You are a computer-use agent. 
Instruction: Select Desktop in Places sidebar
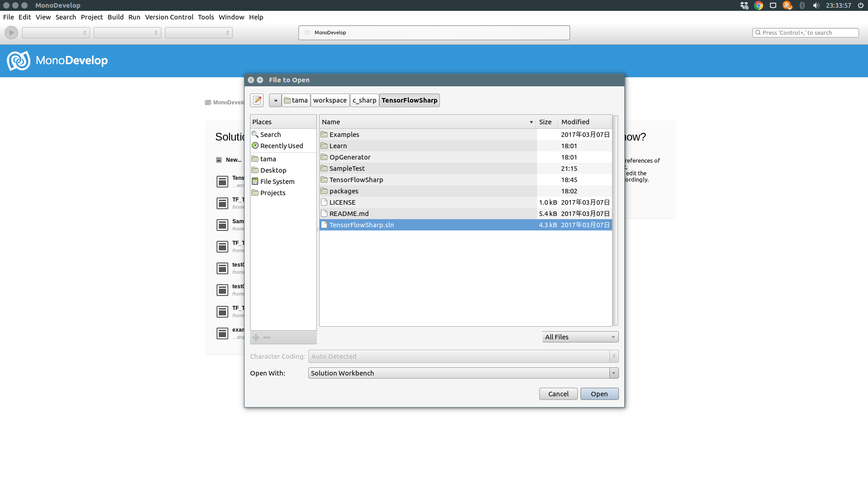(283, 170)
